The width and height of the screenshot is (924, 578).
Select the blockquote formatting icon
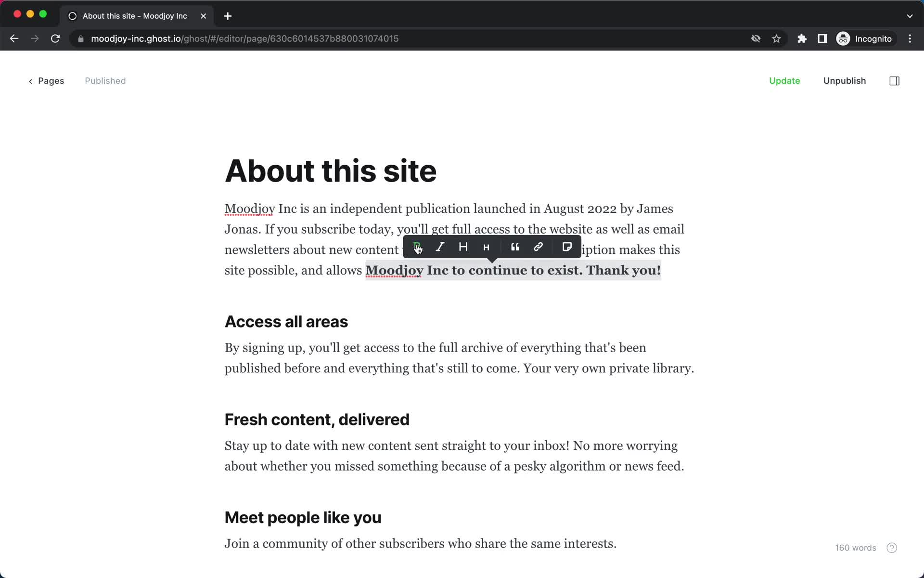click(515, 247)
